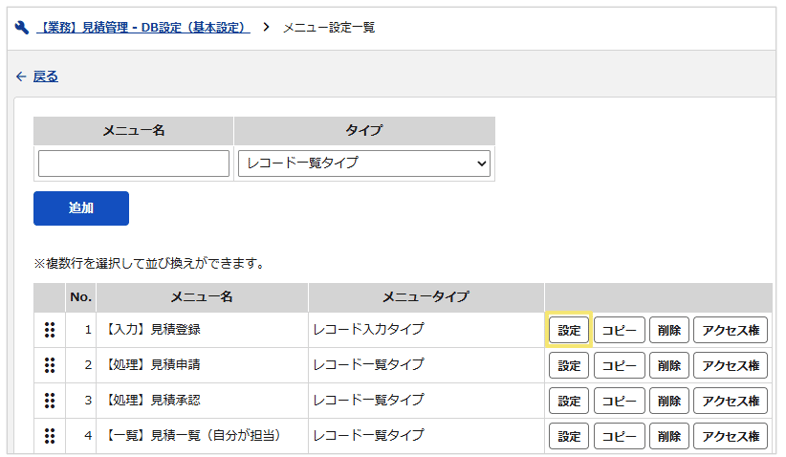
Task: Click アクセス権 for 【処理】見積申請
Action: click(x=730, y=366)
